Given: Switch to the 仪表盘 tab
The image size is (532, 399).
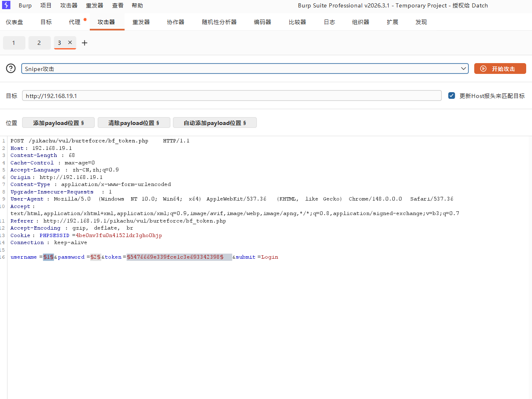Looking at the screenshot, I should click(x=15, y=22).
